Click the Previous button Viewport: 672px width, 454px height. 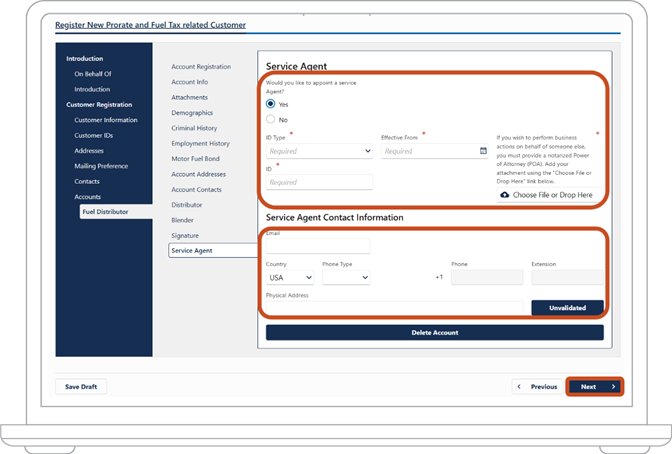point(537,387)
